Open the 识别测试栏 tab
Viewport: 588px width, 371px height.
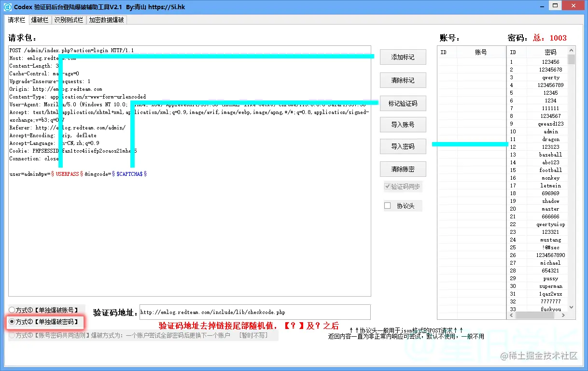69,20
